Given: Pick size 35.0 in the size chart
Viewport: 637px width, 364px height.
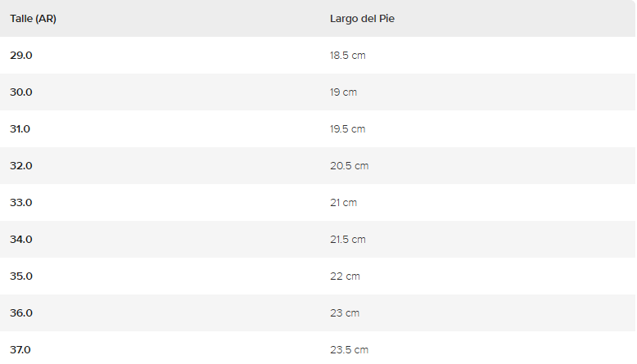Looking at the screenshot, I should pyautogui.click(x=21, y=276).
